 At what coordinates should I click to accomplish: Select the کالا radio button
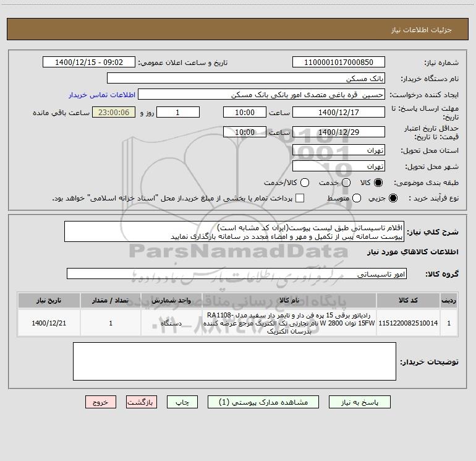pyautogui.click(x=378, y=183)
